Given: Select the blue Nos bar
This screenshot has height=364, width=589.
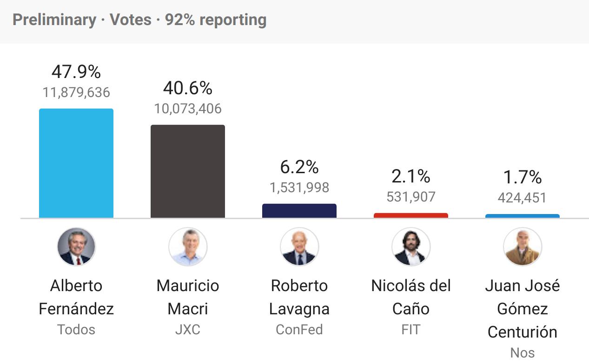Looking at the screenshot, I should pos(523,216).
